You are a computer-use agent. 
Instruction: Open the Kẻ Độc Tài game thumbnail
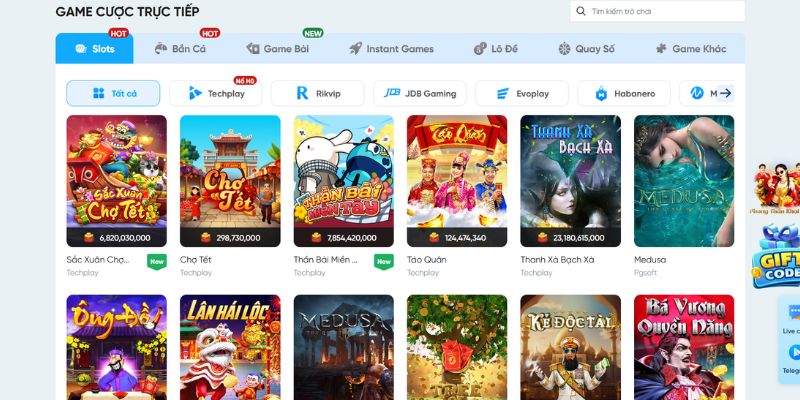[x=570, y=347]
